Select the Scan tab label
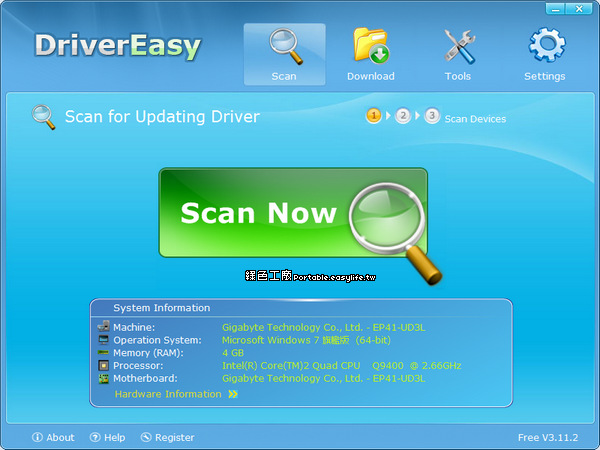The image size is (600, 450). 284,76
